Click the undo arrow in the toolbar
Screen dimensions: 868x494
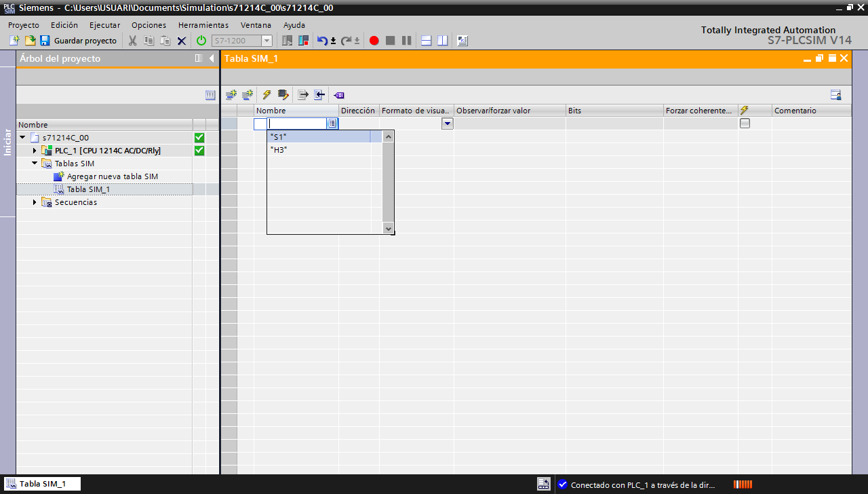pos(322,41)
